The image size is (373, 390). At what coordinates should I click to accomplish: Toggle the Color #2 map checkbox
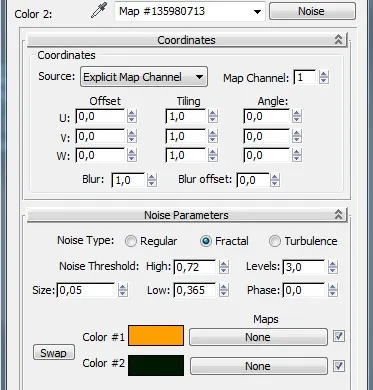339,366
